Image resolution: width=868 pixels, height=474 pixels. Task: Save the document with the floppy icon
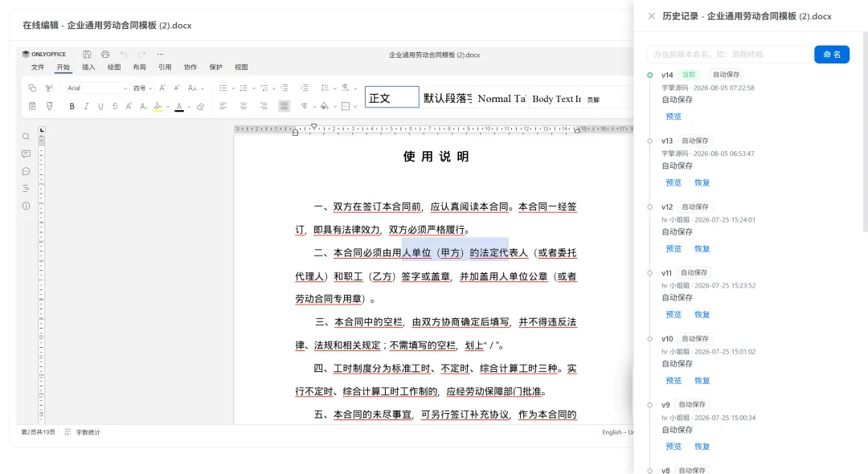point(87,54)
